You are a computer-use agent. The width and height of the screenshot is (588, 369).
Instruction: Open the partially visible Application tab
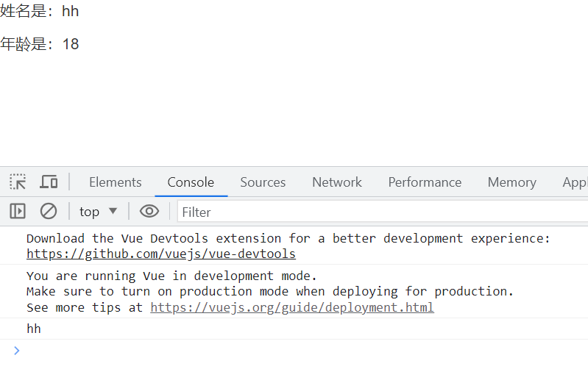point(575,182)
